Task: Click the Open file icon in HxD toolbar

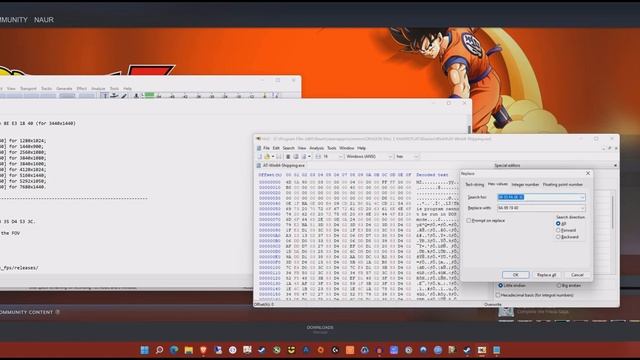Action: click(x=267, y=157)
